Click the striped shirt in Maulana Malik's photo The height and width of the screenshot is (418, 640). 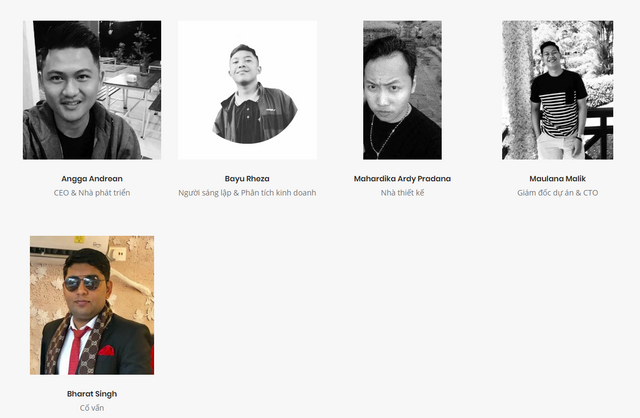pos(558,103)
